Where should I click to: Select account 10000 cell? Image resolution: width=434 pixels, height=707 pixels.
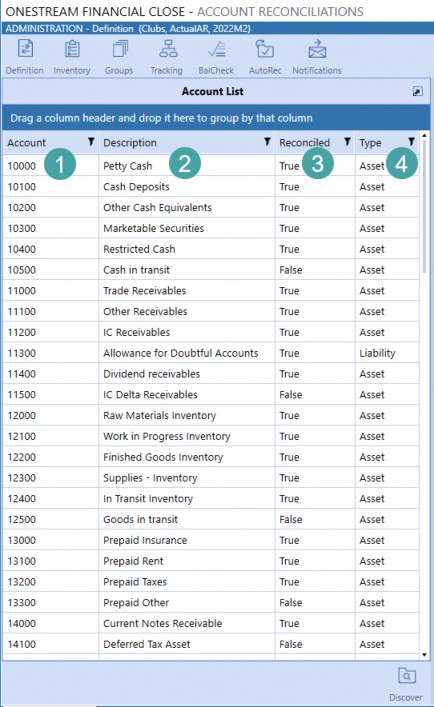click(x=22, y=166)
